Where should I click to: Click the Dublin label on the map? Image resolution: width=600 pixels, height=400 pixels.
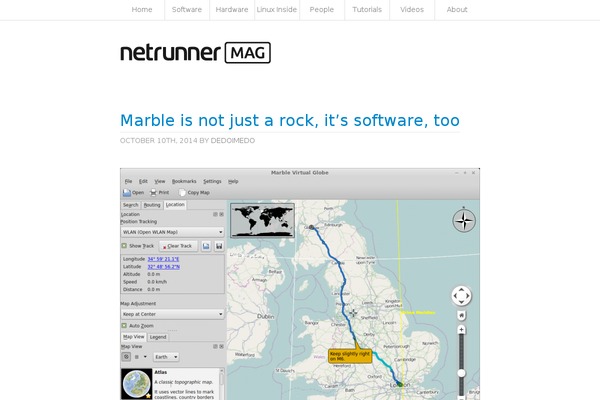point(265,317)
